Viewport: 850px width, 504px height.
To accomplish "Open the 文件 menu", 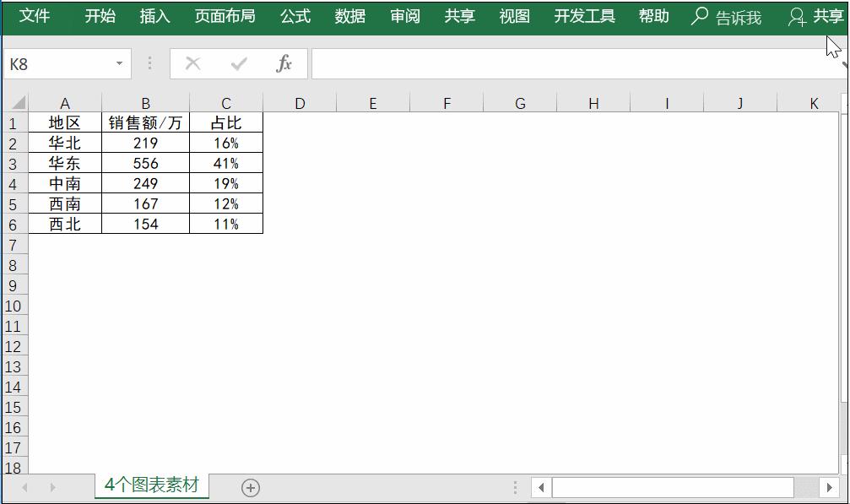I will point(35,15).
